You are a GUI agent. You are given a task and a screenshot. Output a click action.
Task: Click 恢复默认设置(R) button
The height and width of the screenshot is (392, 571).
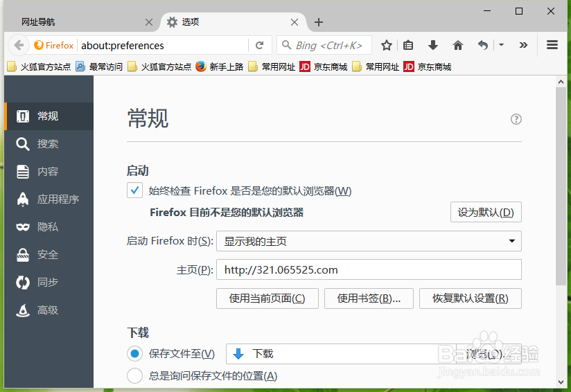coord(470,299)
